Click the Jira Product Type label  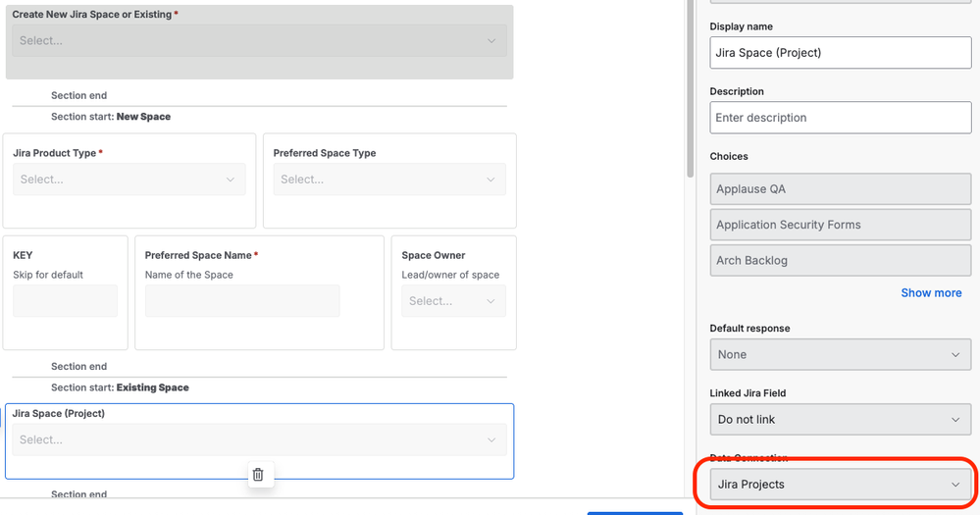pyautogui.click(x=54, y=153)
